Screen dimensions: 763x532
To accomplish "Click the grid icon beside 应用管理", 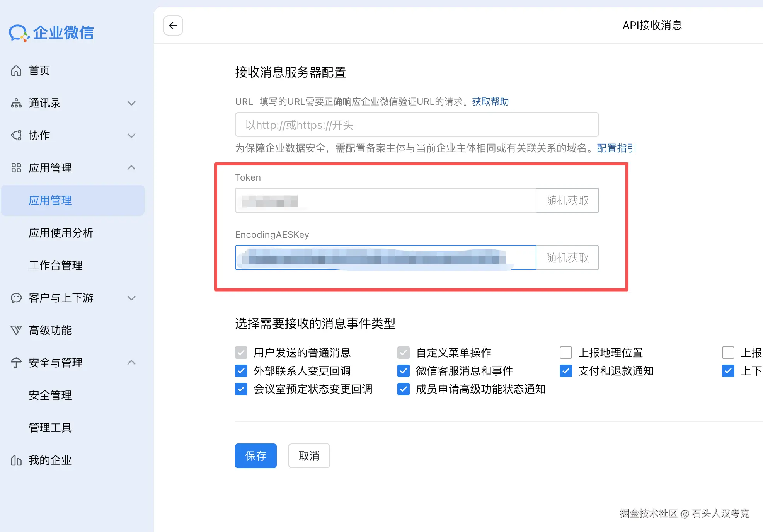I will click(x=16, y=168).
